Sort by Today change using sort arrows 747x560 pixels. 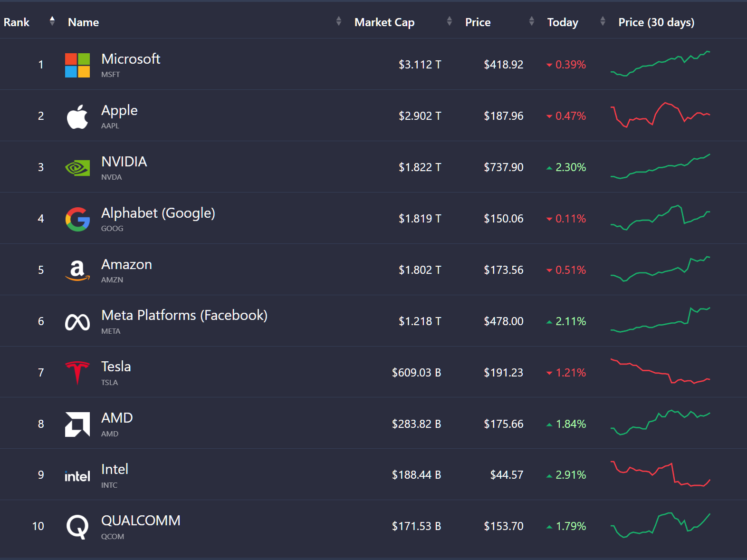[603, 21]
